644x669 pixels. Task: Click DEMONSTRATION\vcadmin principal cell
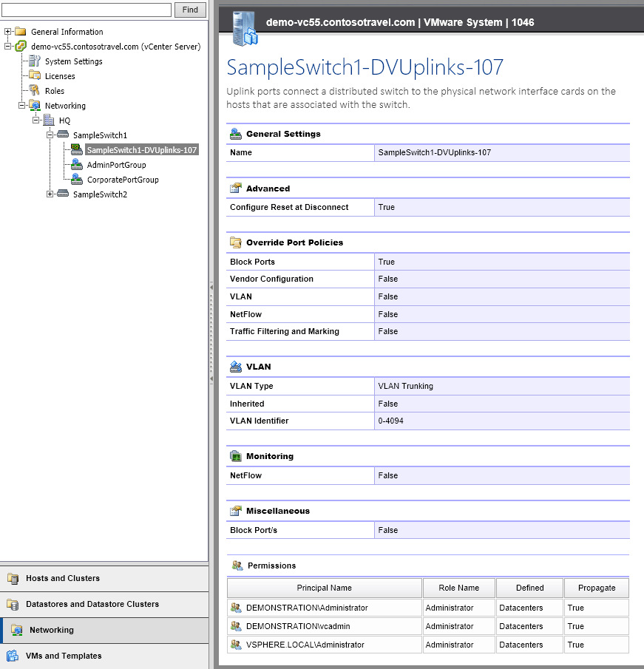(325, 626)
